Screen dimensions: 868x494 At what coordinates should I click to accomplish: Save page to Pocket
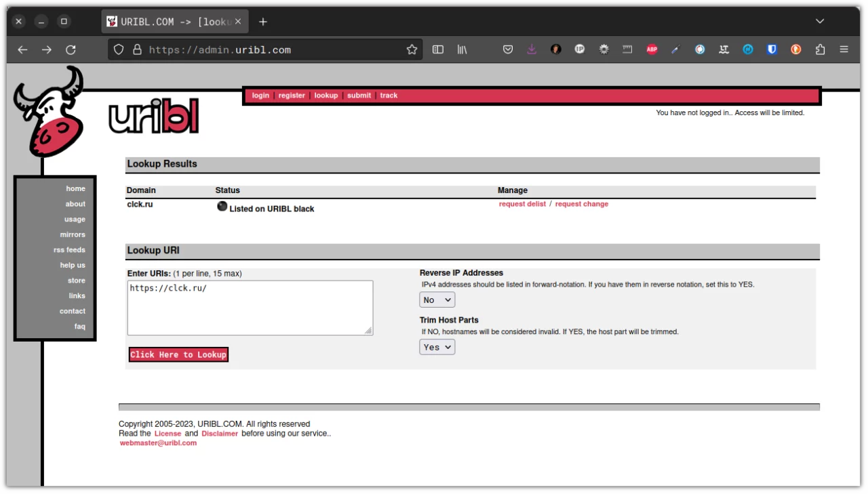tap(508, 49)
